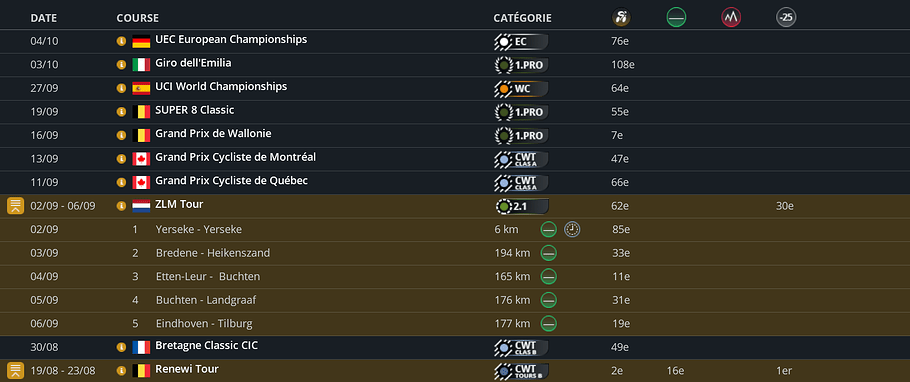910x382 pixels.
Task: Expand the Renewi Tour stage list
Action: tap(16, 370)
